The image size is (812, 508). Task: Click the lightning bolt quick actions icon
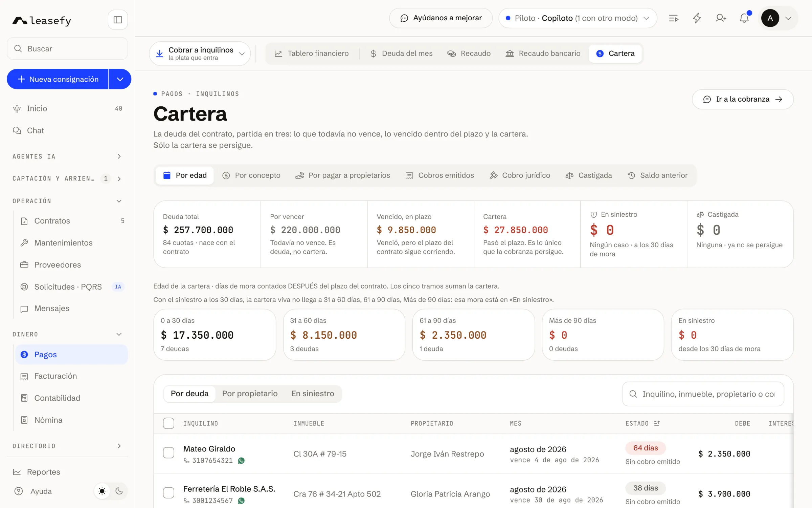click(x=697, y=18)
